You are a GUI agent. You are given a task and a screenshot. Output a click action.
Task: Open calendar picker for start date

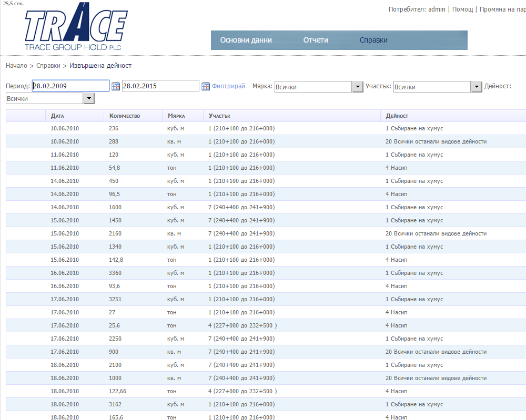(x=115, y=86)
